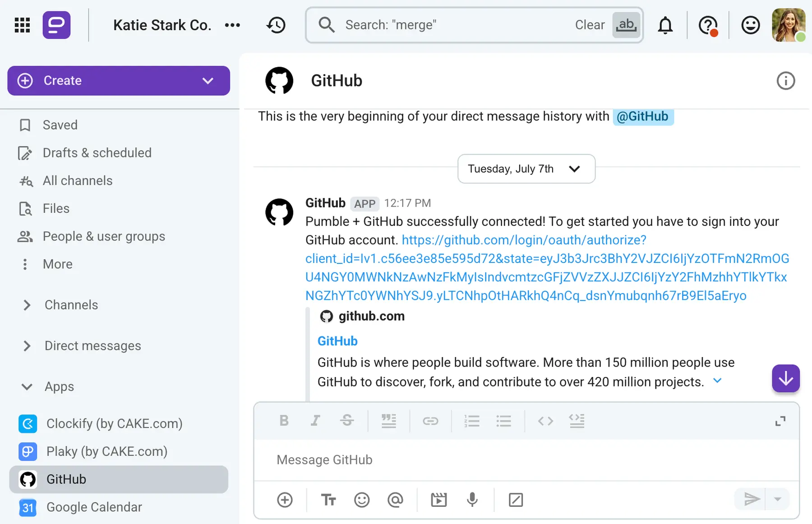The image size is (812, 524).
Task: Open slash commands shortcut icon
Action: point(516,500)
